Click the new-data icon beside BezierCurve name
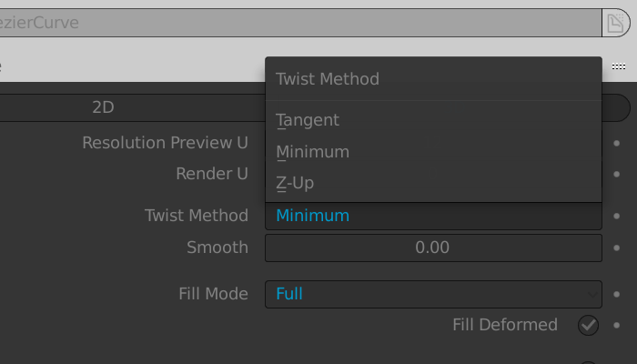637x364 pixels. (615, 23)
